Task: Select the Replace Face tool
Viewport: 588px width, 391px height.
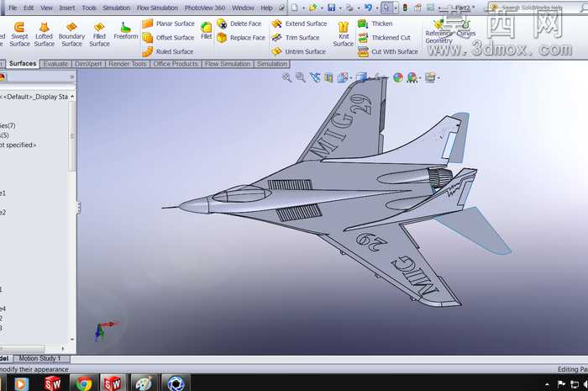Action: pos(241,38)
